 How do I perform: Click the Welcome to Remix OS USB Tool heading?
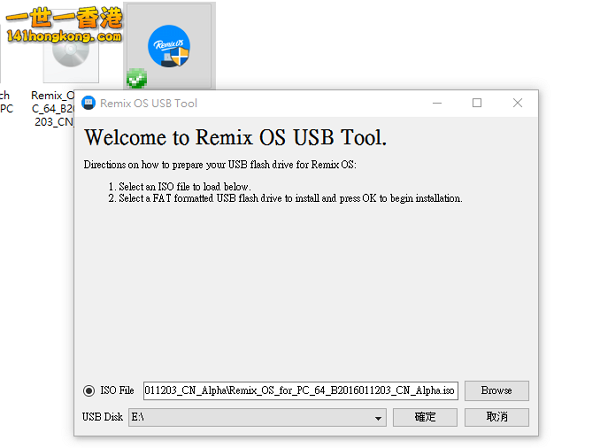(x=235, y=137)
